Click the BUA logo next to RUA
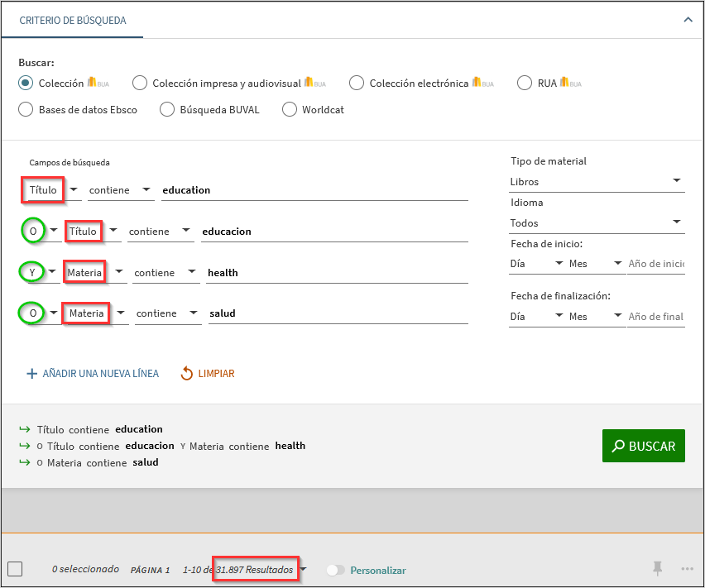The image size is (705, 588). pos(570,83)
